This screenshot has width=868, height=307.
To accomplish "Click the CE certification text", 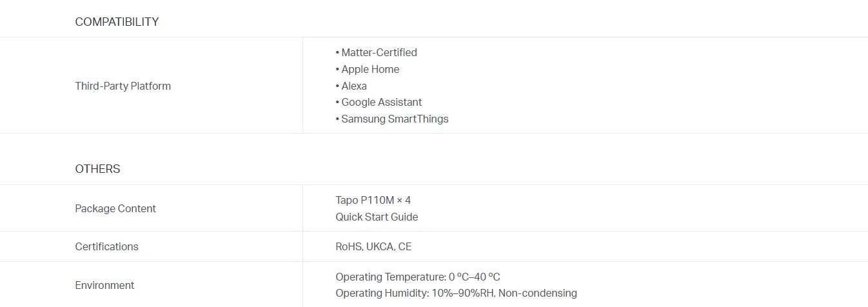I will coord(405,246).
